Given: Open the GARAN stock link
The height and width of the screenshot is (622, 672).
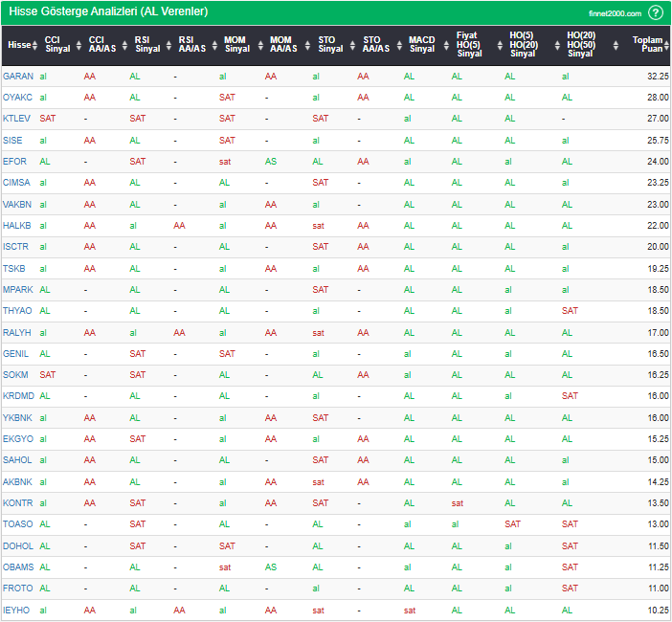Looking at the screenshot, I should (17, 76).
